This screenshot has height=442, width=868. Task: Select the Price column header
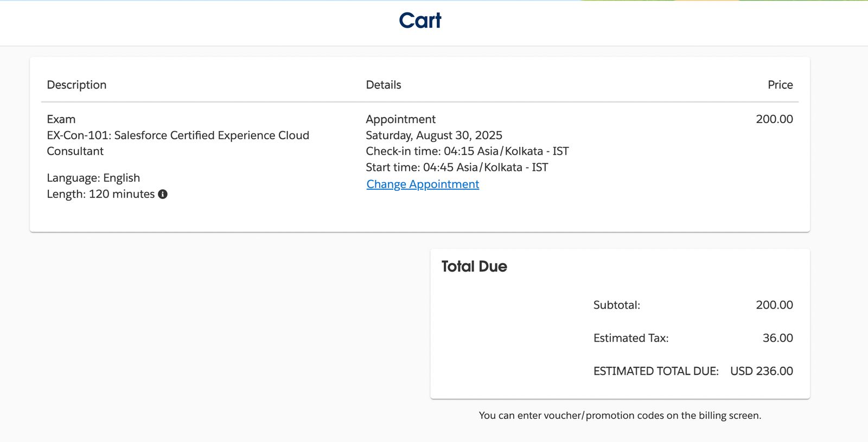pos(780,85)
